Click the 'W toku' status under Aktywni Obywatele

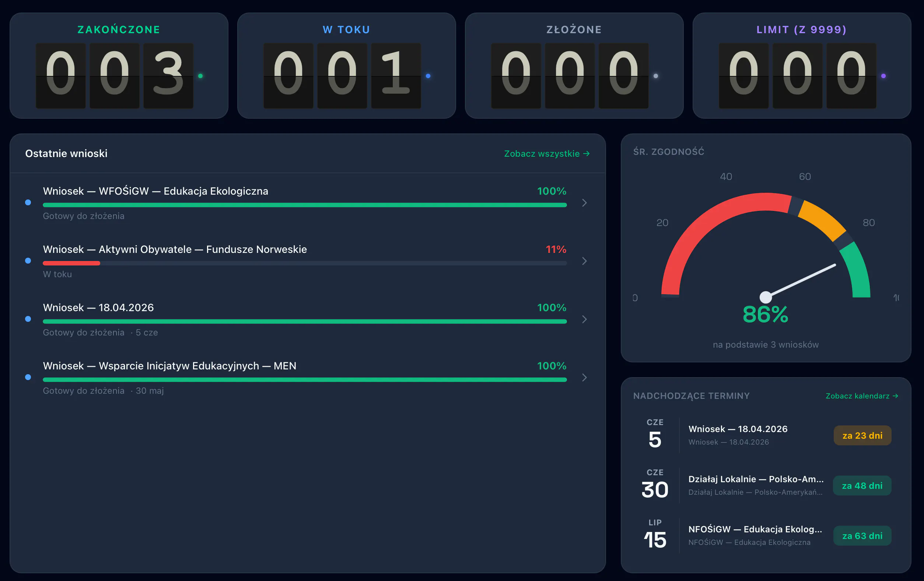[x=57, y=274]
